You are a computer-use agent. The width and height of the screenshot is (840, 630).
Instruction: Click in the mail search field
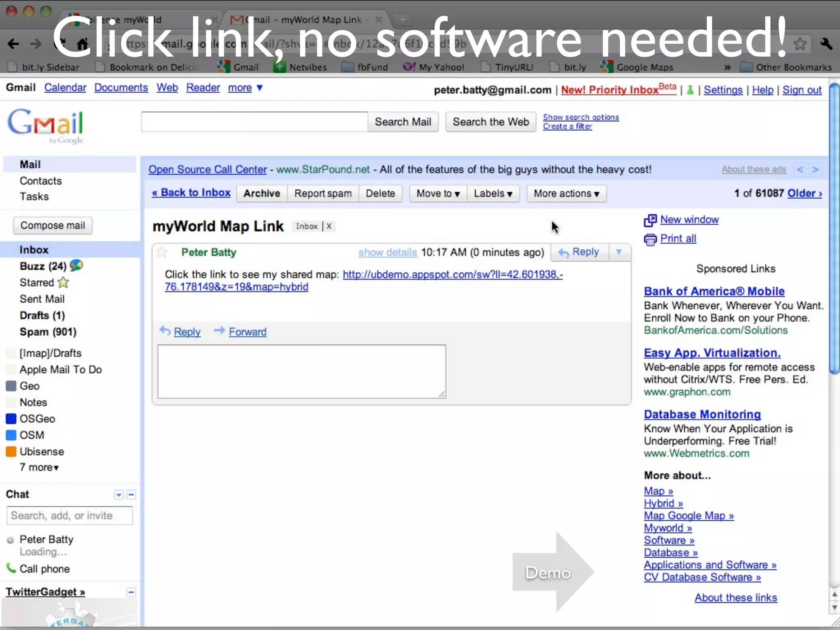coord(254,122)
